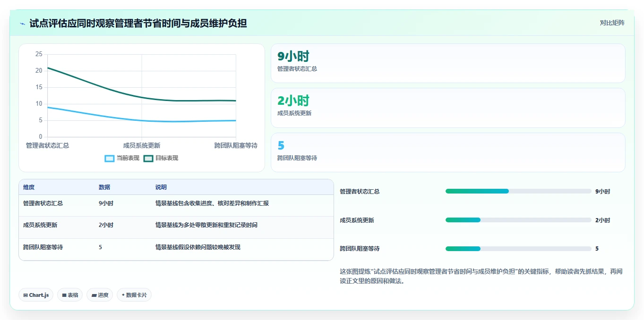Image resolution: width=644 pixels, height=320 pixels.
Task: Toggle the 目标表现 legend swatch
Action: pos(148,158)
